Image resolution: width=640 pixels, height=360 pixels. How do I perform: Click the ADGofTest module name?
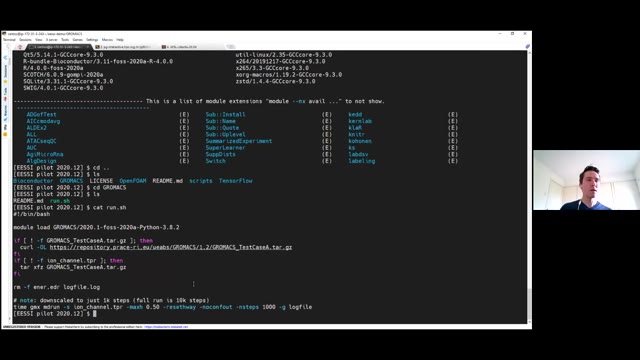42,115
